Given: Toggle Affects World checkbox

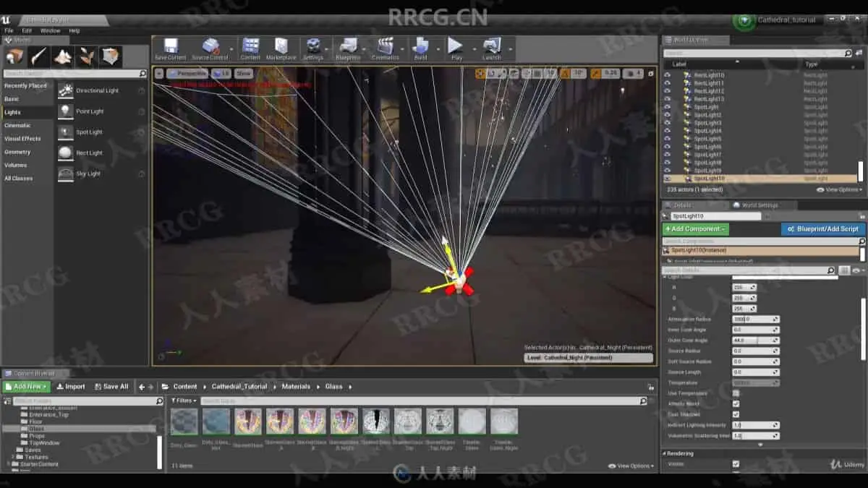Looking at the screenshot, I should click(736, 403).
